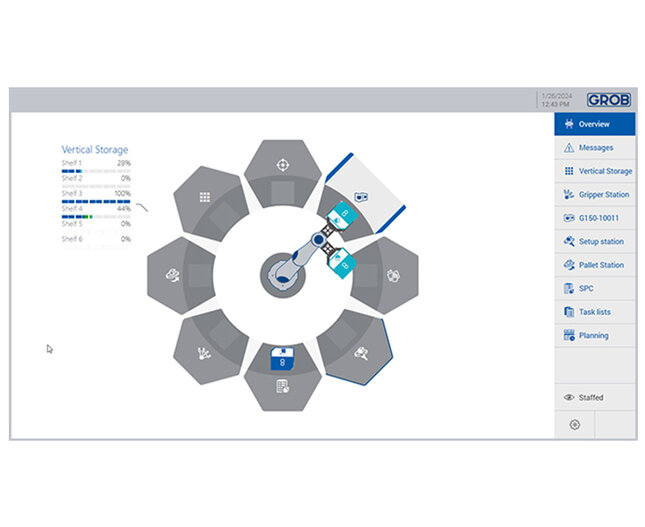
Task: Open the Overview menu item
Action: pyautogui.click(x=594, y=124)
